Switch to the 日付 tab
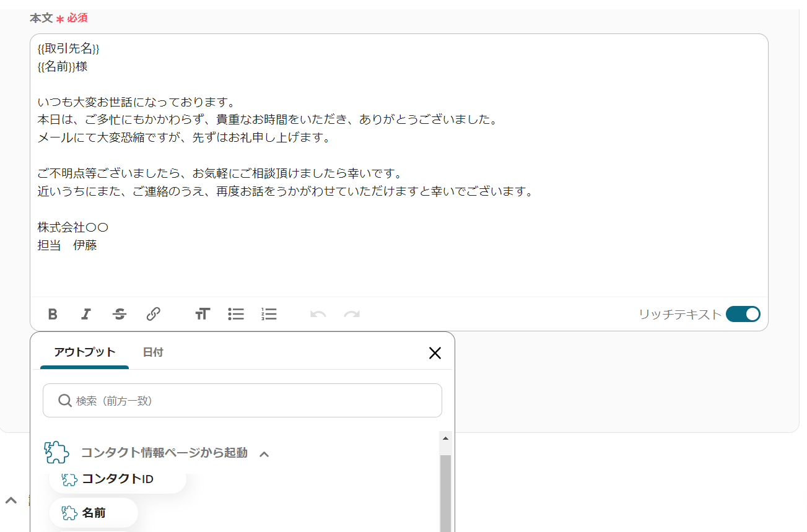The height and width of the screenshot is (532, 807). (153, 352)
